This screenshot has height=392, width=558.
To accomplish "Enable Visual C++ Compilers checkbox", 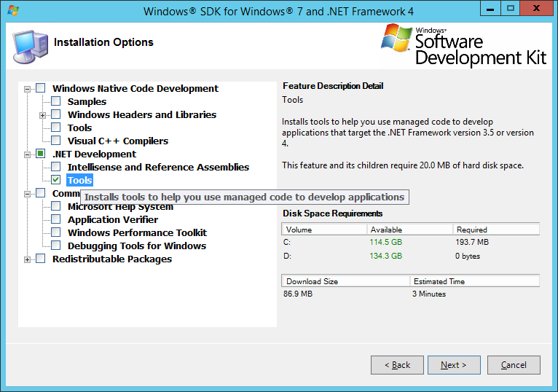I will pyautogui.click(x=56, y=141).
